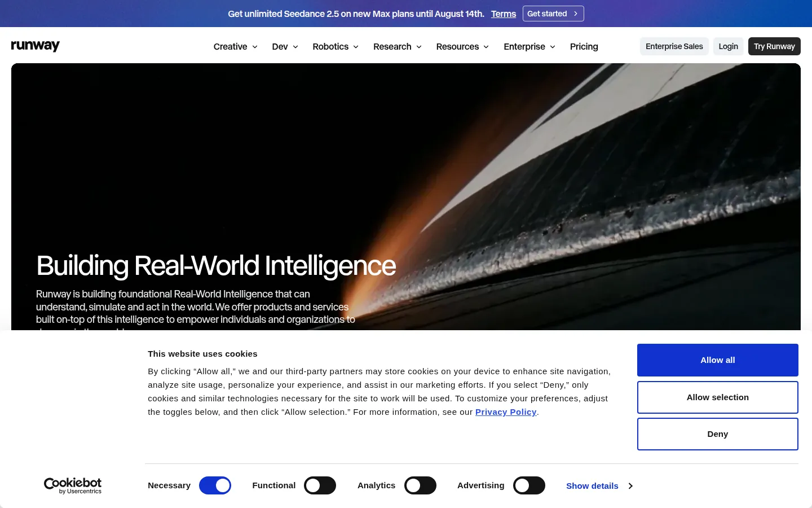This screenshot has height=508, width=812.
Task: Toggle the Necessary cookies switch
Action: tap(215, 485)
